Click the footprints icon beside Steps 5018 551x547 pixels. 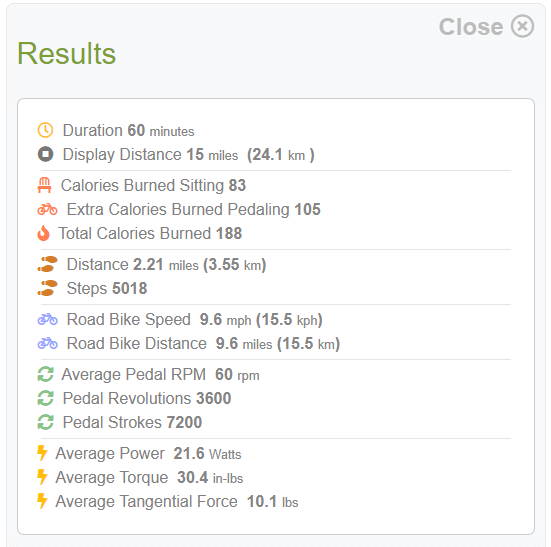tap(47, 288)
